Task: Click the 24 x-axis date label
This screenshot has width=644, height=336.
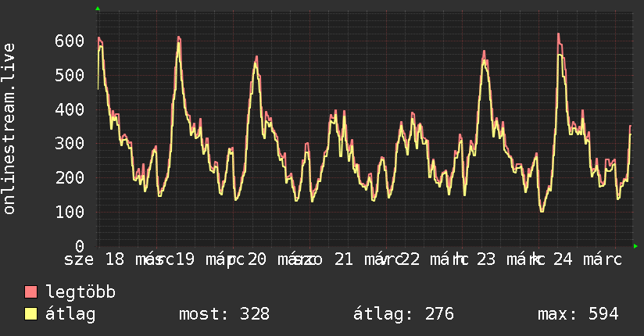Action: click(563, 259)
